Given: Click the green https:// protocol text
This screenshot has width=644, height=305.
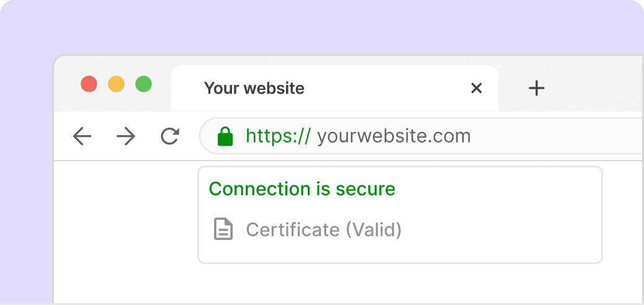Looking at the screenshot, I should point(279,136).
